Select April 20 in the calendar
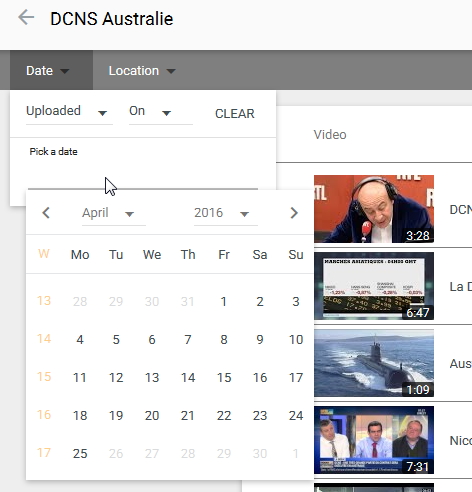Screen dimensions: 472x492 pyautogui.click(x=152, y=415)
